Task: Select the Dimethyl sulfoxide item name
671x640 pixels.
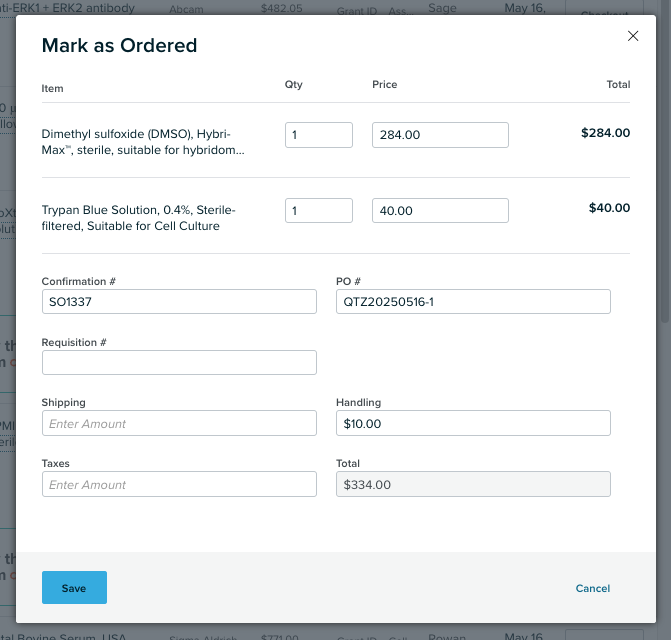Action: coord(143,142)
